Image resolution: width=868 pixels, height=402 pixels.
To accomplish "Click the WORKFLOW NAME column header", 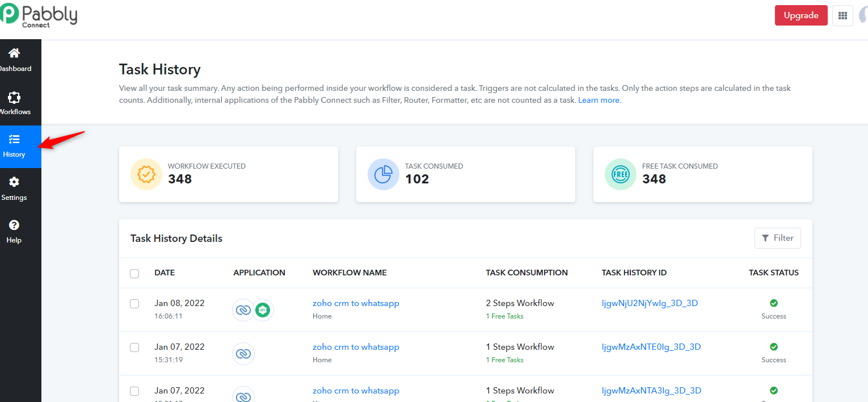I will 349,273.
